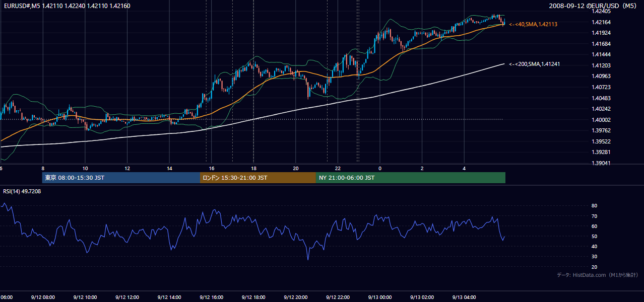Click the RSI scale value 70
644x302 pixels.
click(x=594, y=216)
